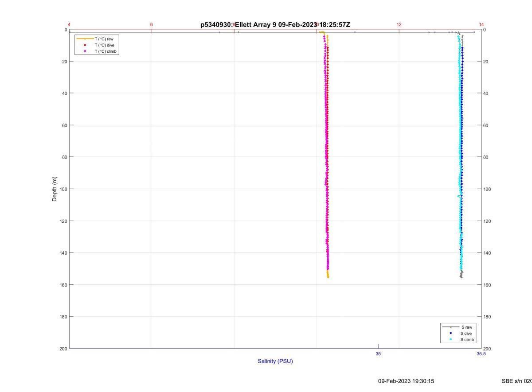Click the red temperature tick label '14'
The height and width of the screenshot is (392, 532).
(x=481, y=24)
